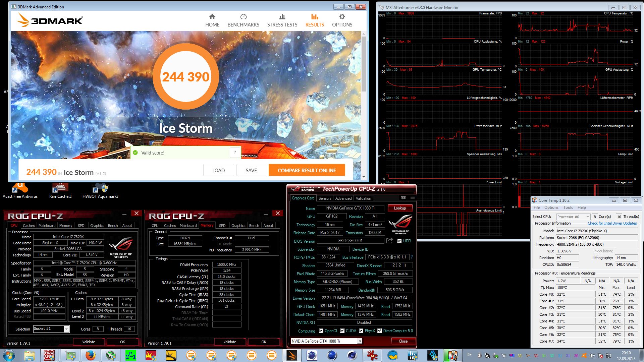Toggle the PhysX checkbox

pyautogui.click(x=361, y=331)
